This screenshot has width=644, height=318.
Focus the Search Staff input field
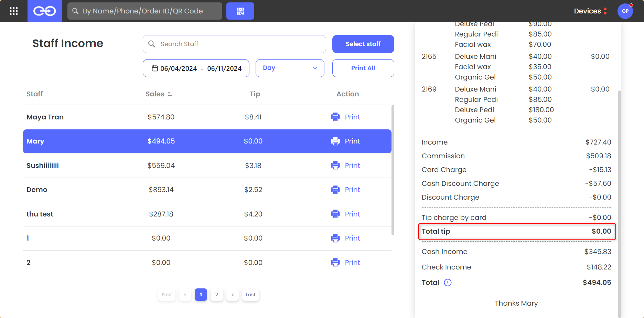coord(234,44)
